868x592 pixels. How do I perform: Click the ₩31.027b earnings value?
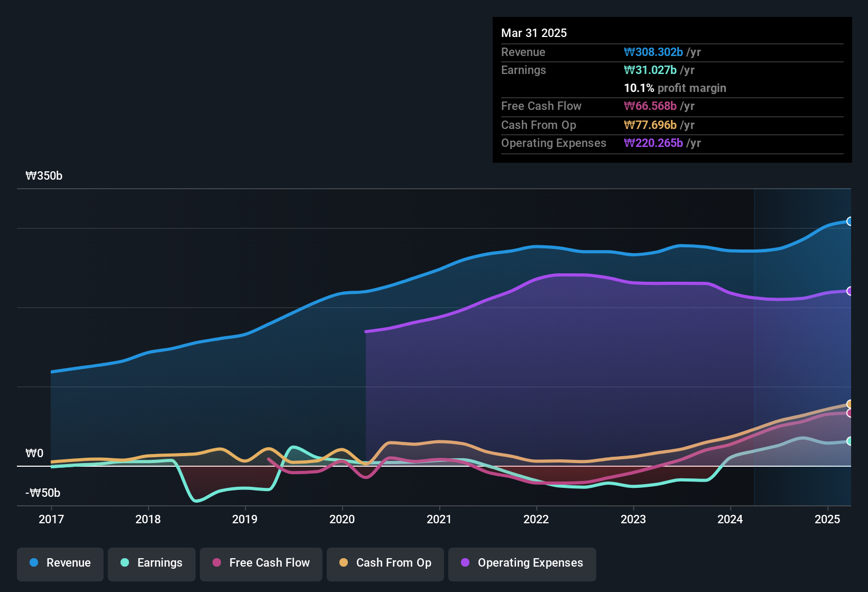pos(650,70)
